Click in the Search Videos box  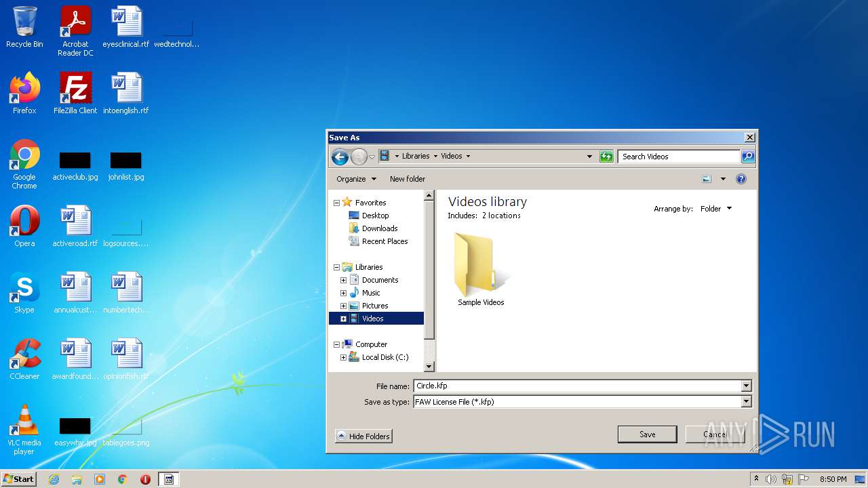pos(679,157)
